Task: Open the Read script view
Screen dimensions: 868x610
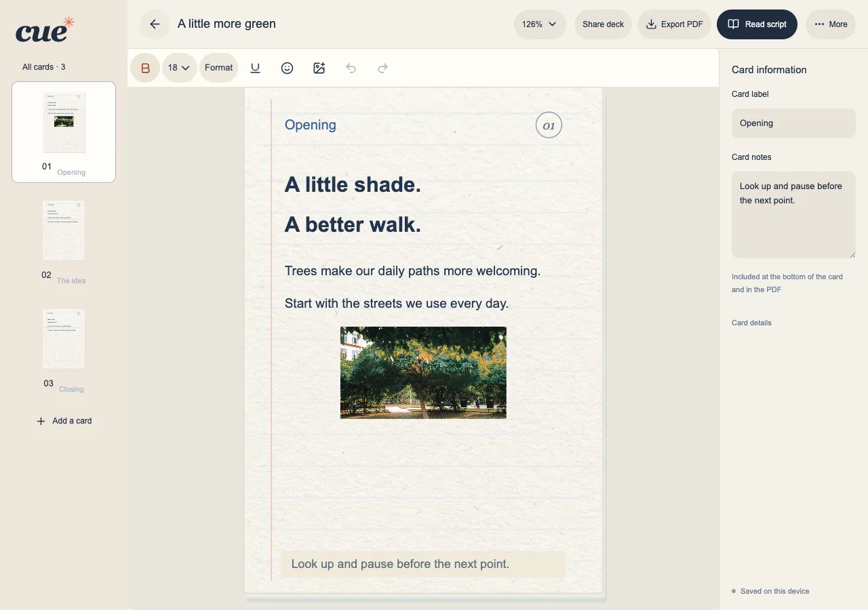Action: click(757, 24)
